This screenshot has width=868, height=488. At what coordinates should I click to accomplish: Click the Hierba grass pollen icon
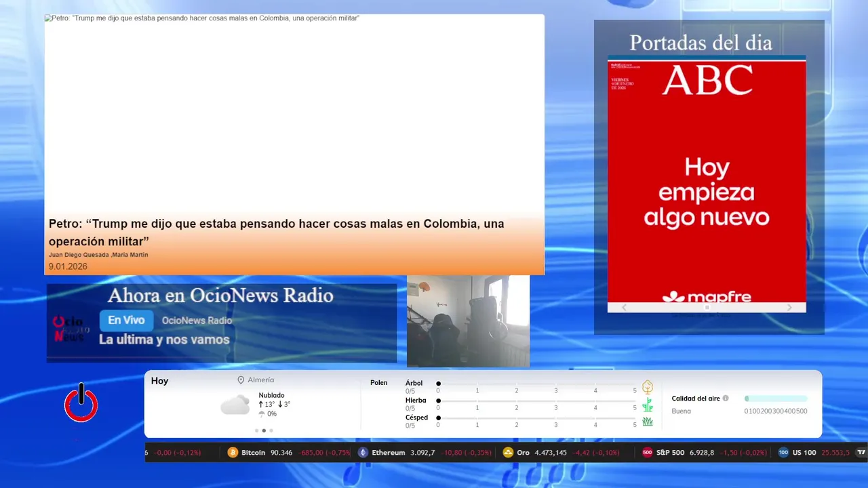pyautogui.click(x=648, y=405)
